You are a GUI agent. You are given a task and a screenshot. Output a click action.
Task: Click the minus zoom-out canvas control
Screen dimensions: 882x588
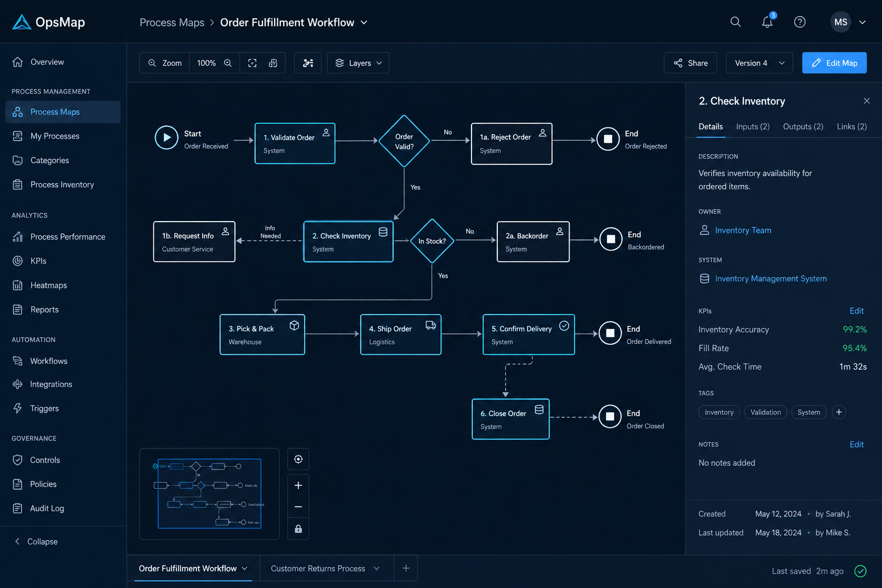pos(298,506)
